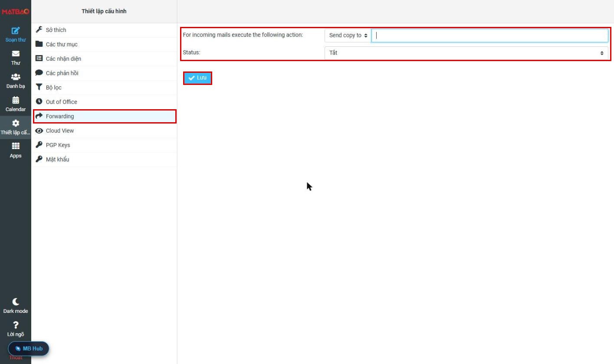The height and width of the screenshot is (364, 614).
Task: Open the Calendar icon in sidebar
Action: pos(16,100)
